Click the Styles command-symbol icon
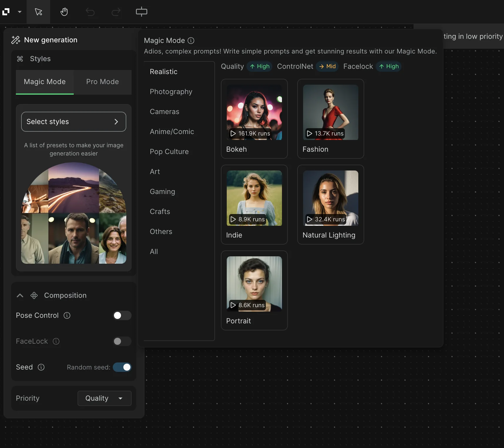This screenshot has width=504, height=448. (20, 59)
